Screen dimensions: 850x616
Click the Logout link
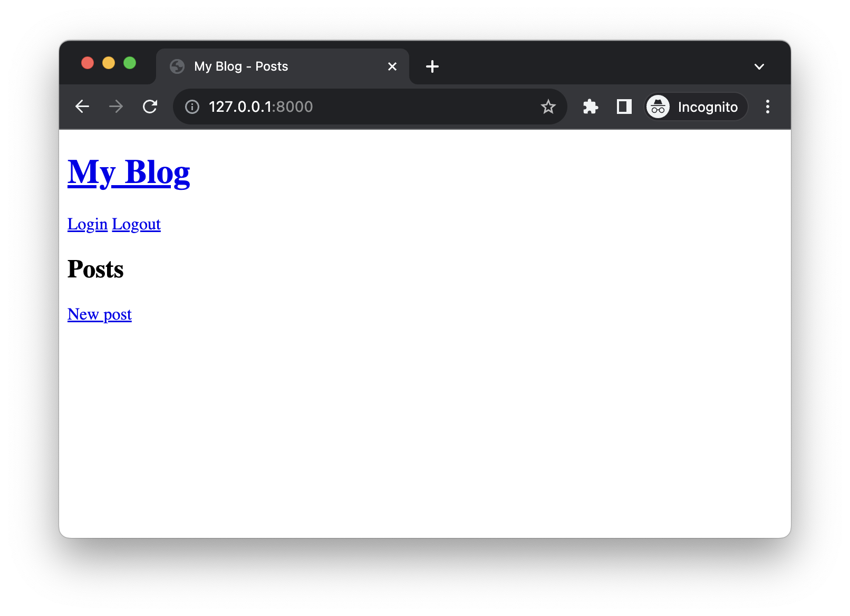pos(136,224)
